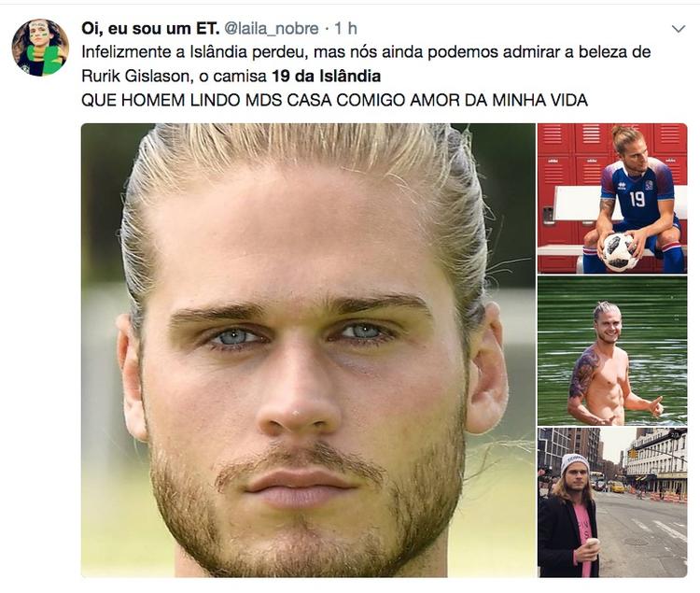Click the bold text 19 da Islândia
Viewport: 700px width, 593px height.
point(327,76)
